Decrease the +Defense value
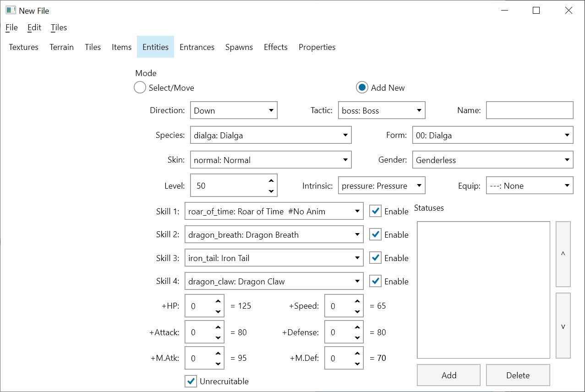 [x=358, y=338]
